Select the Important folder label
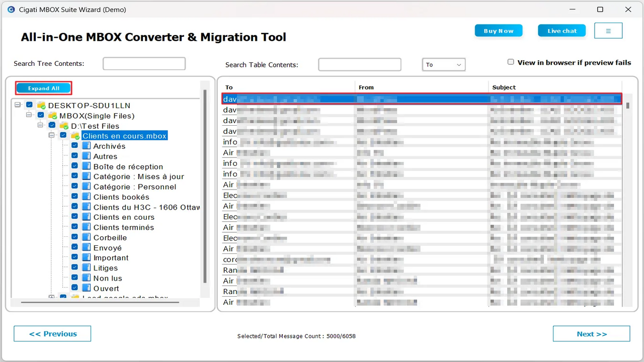The height and width of the screenshot is (362, 644). click(x=111, y=258)
